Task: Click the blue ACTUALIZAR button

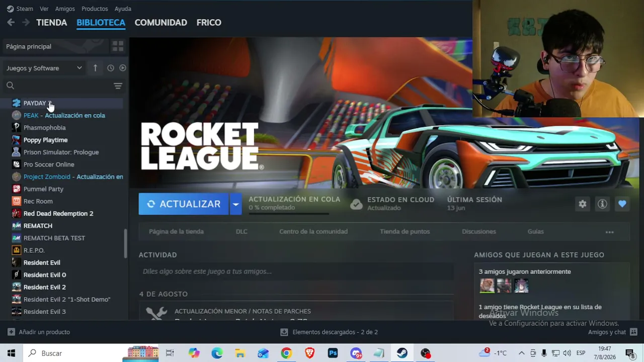Action: pos(184,204)
